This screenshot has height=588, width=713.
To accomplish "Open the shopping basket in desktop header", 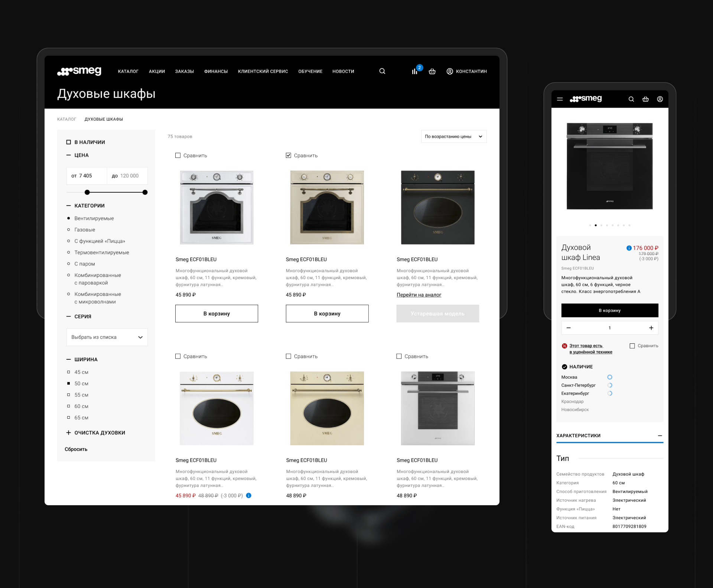I will (432, 71).
